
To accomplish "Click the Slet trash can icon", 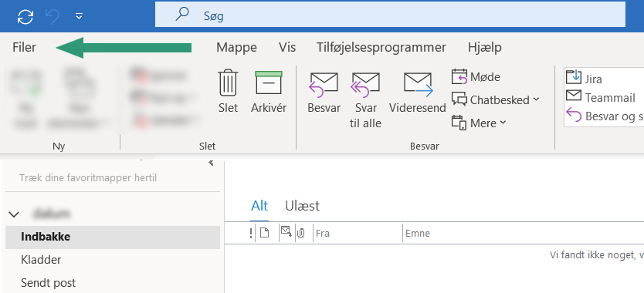I will (x=228, y=83).
